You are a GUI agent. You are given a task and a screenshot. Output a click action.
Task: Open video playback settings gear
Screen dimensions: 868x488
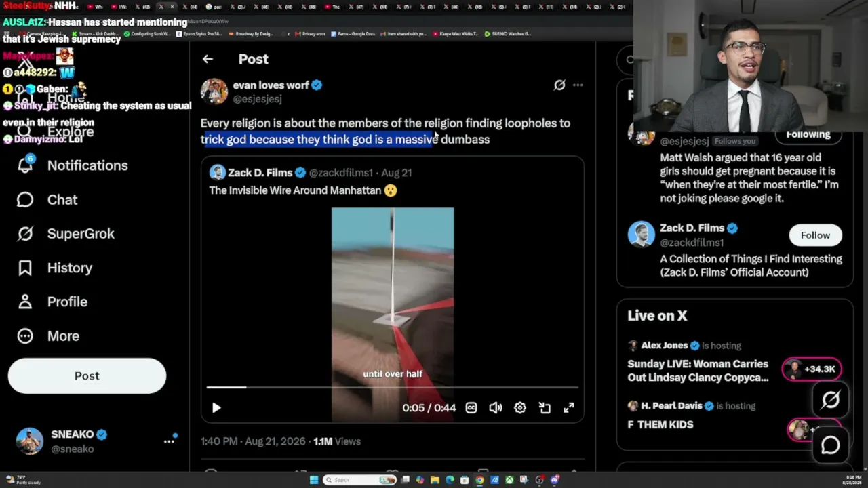tap(520, 407)
